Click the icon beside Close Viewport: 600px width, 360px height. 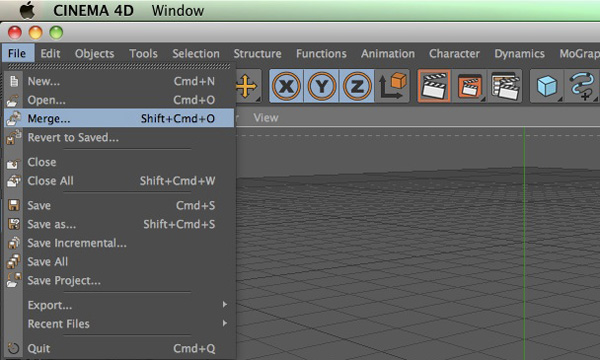(x=13, y=163)
